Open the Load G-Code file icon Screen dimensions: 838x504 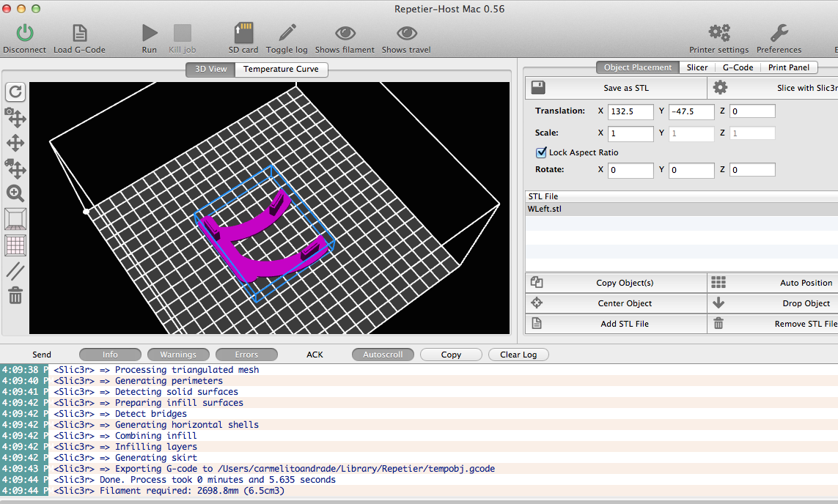(80, 33)
